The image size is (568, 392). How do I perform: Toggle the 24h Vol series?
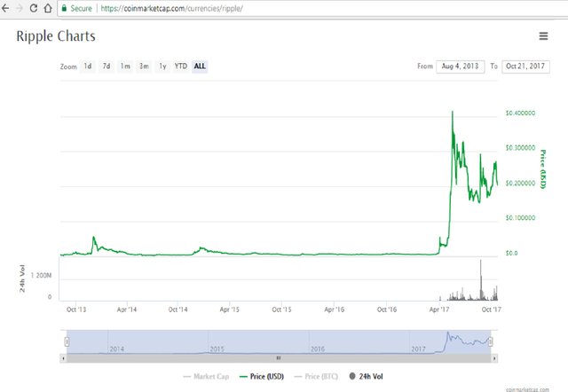(366, 376)
